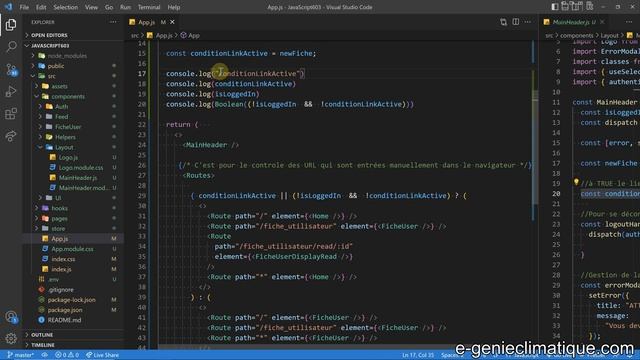Toggle secondary sidebar layout icon
The image size is (640, 360).
coord(577,7)
